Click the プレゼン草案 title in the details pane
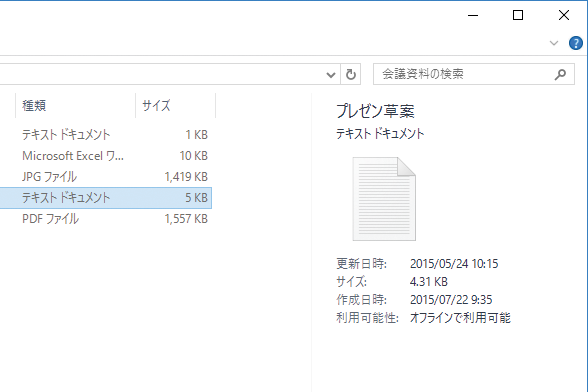 point(375,111)
